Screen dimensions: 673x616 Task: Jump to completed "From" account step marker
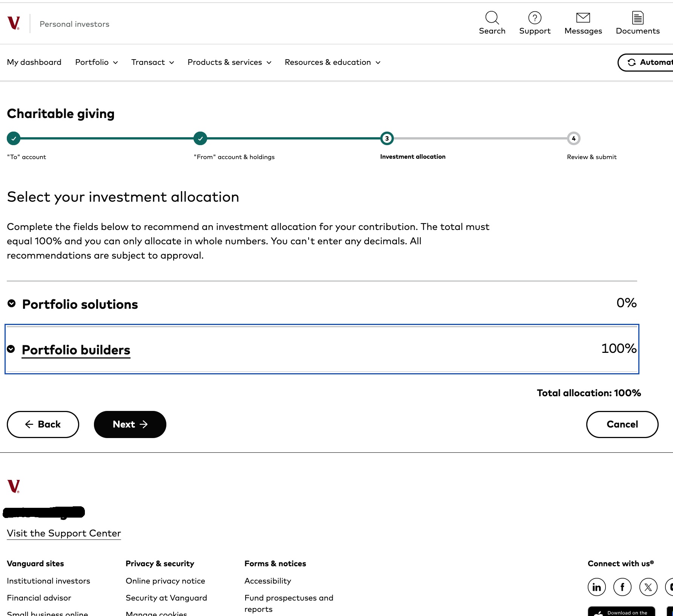pos(200,138)
